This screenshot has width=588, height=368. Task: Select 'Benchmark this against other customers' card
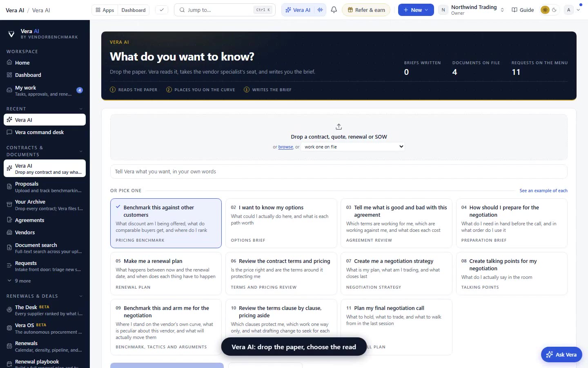tap(166, 223)
